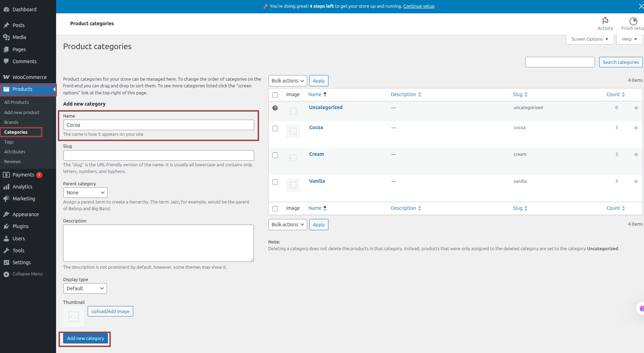Click the Name column sort arrows
644x353 pixels.
pyautogui.click(x=325, y=94)
